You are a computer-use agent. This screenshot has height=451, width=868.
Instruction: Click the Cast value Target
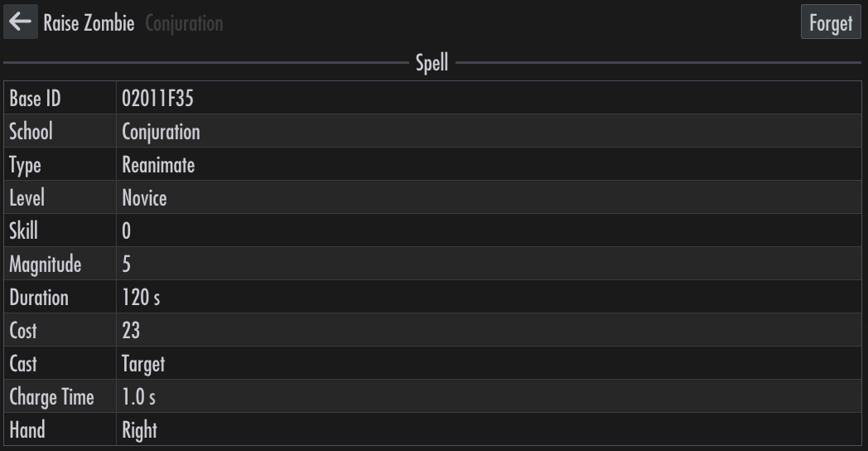[x=143, y=364]
